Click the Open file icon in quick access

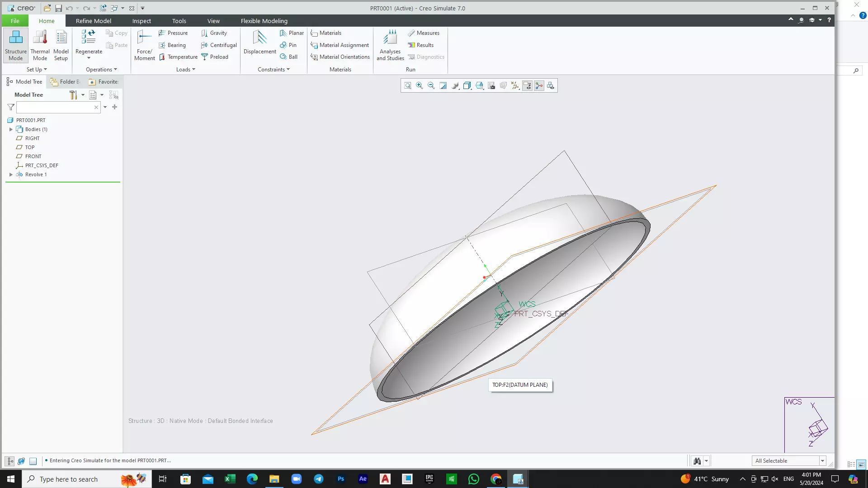tap(47, 8)
